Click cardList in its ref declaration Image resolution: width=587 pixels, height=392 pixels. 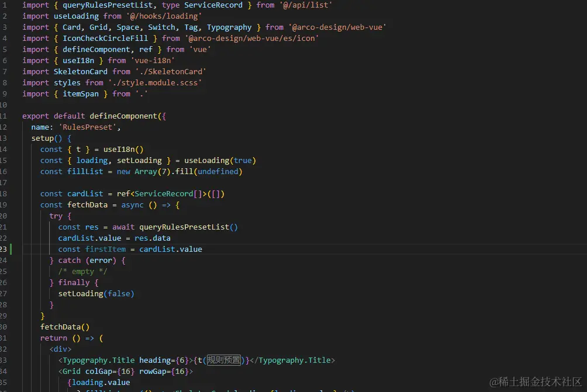pyautogui.click(x=85, y=194)
